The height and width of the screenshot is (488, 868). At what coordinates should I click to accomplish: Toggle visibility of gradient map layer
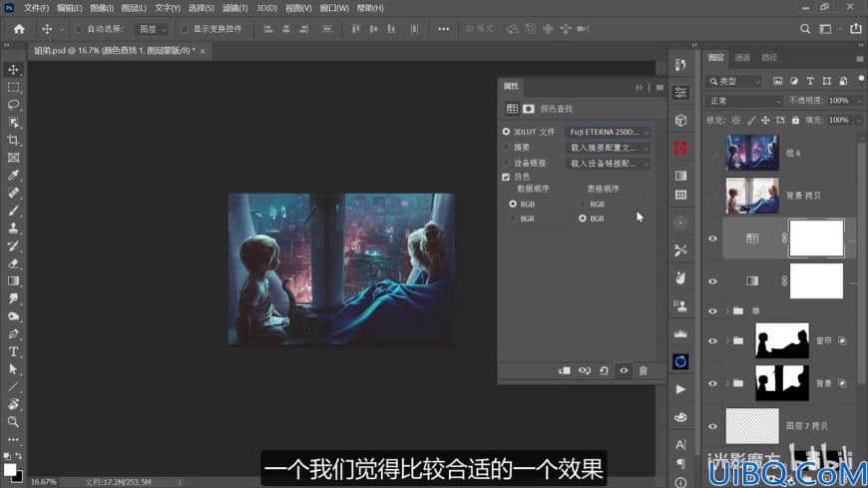[713, 281]
